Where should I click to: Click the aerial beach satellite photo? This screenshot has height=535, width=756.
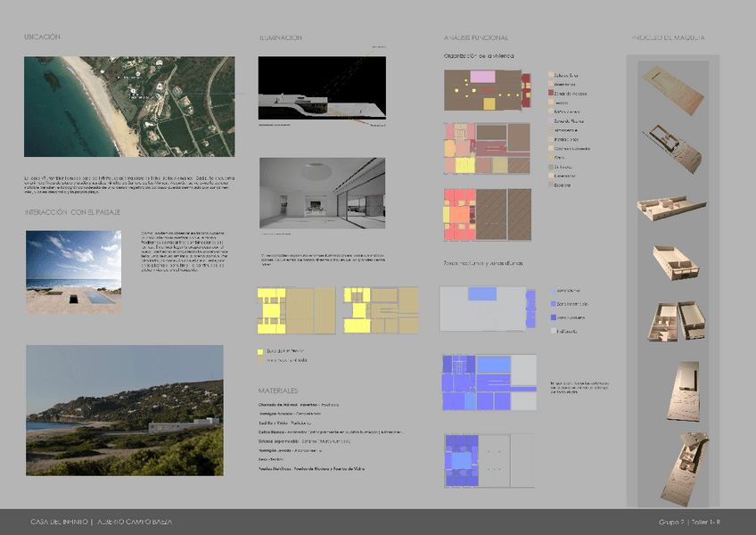tap(129, 107)
